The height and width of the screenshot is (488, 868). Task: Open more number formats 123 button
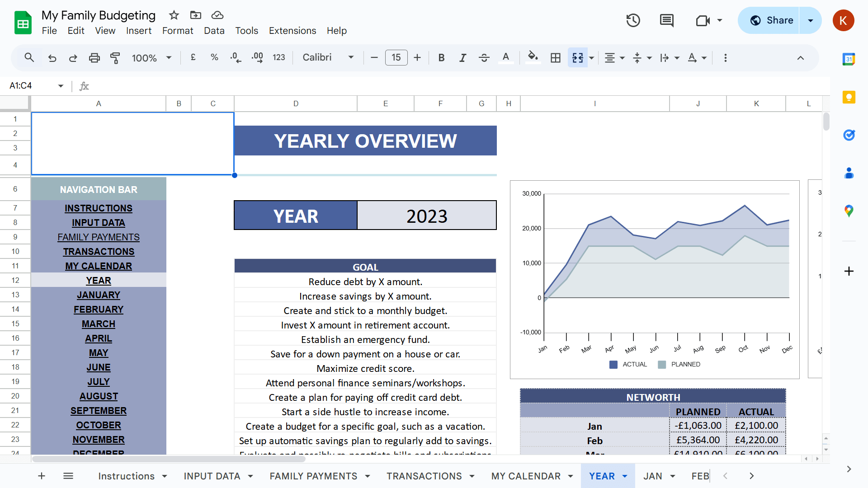[279, 57]
